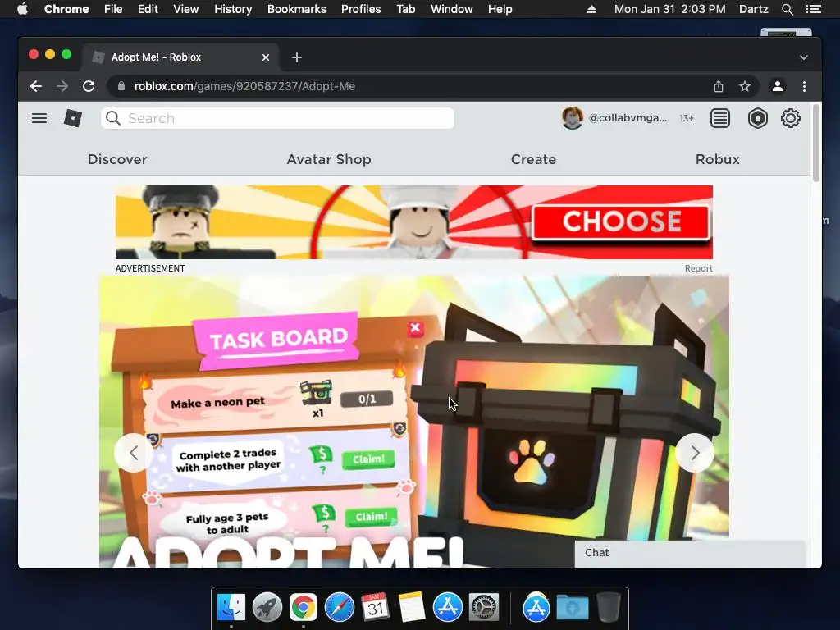Image resolution: width=840 pixels, height=630 pixels.
Task: Click into the Roblox Search field
Action: [277, 118]
